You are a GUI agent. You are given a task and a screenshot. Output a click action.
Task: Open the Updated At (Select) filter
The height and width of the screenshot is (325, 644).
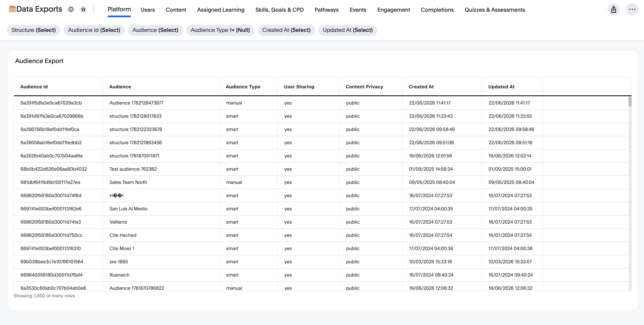click(x=347, y=30)
